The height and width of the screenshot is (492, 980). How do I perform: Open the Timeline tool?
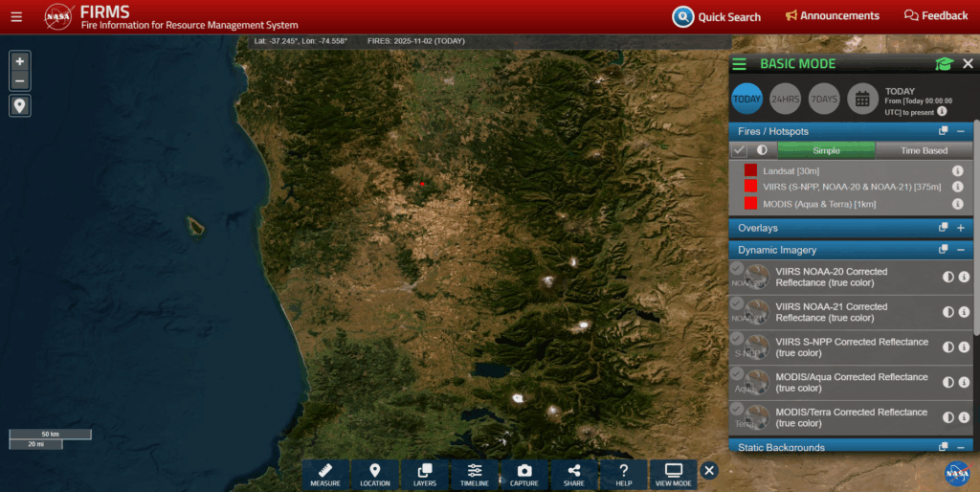475,475
